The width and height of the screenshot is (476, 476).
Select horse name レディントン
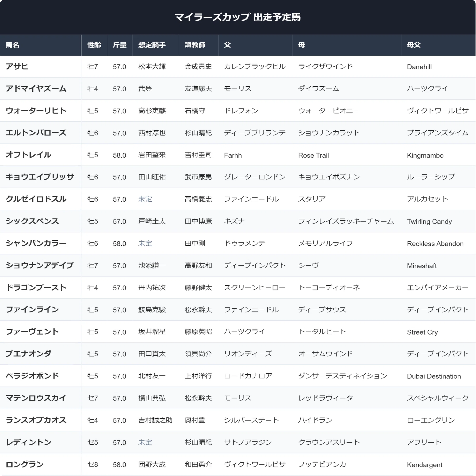point(28,442)
